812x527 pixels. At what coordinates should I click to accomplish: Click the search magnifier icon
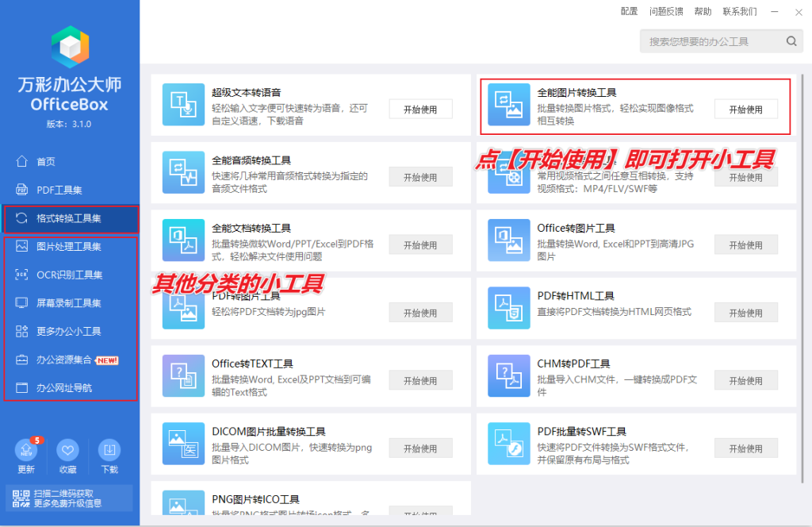(791, 40)
